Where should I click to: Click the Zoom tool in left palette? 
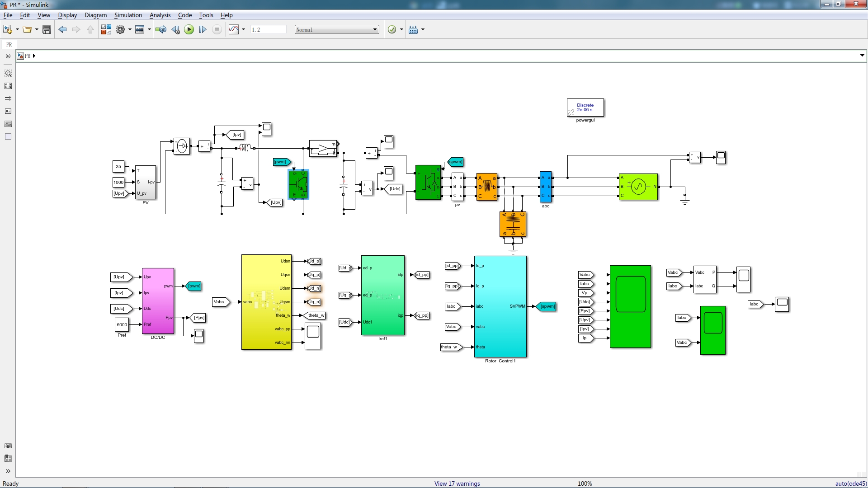tap(8, 73)
